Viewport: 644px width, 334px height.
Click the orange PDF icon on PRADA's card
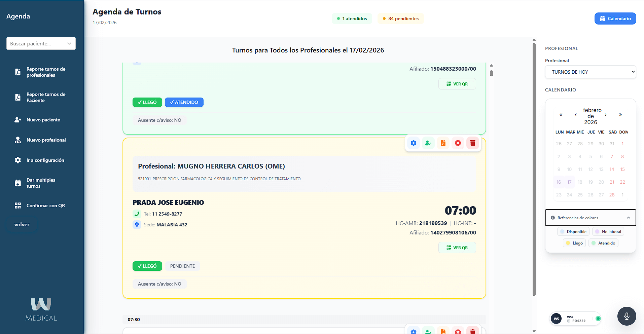pyautogui.click(x=443, y=143)
